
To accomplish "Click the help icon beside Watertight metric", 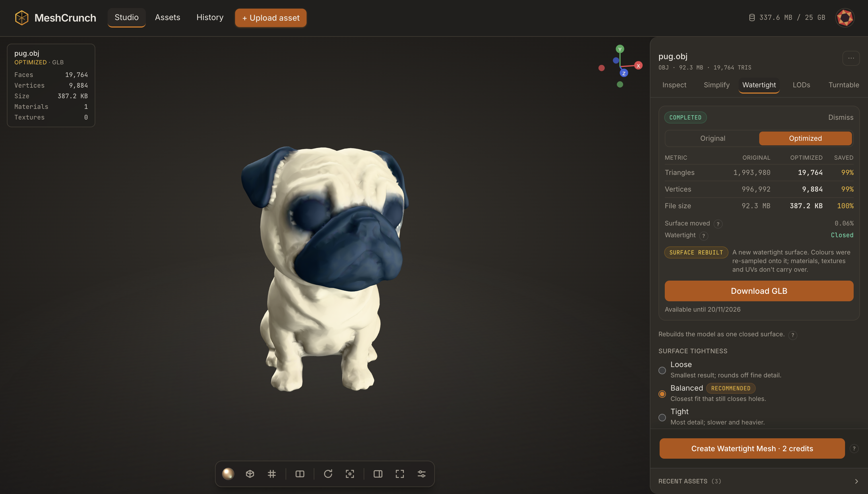I will click(704, 236).
